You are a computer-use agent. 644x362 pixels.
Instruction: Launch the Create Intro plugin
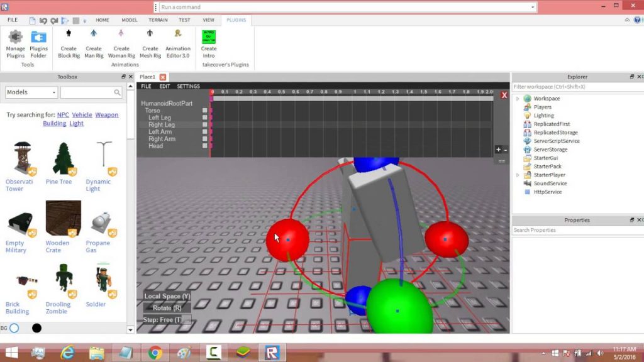point(208,41)
